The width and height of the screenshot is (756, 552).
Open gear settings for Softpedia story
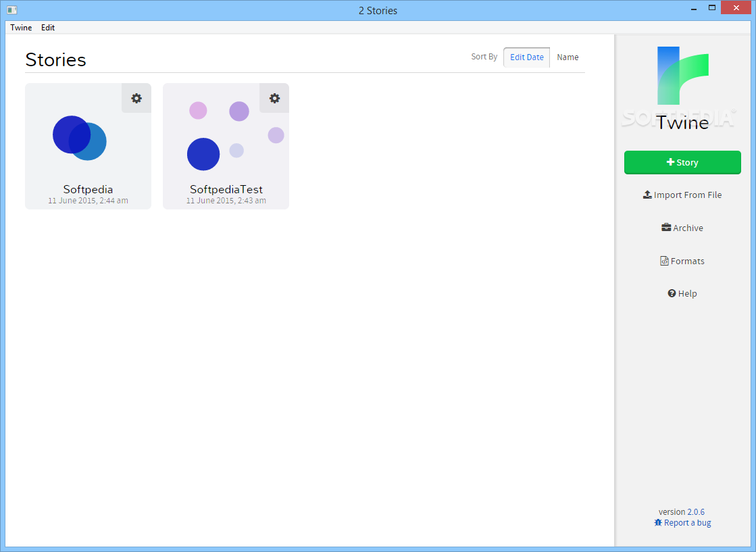pos(136,99)
